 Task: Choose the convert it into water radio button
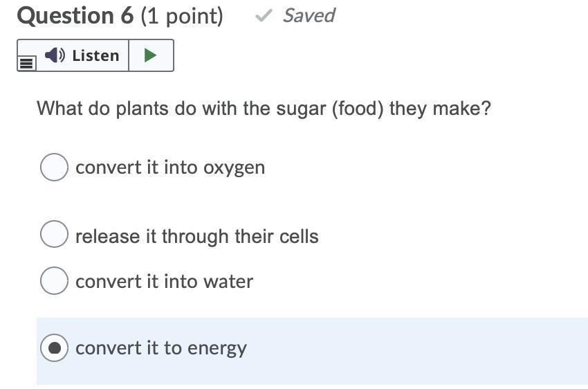(x=54, y=280)
